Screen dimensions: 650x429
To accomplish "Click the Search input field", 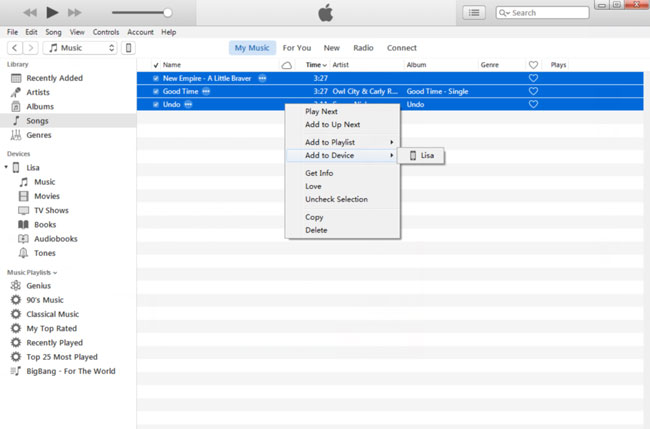I will click(x=542, y=13).
